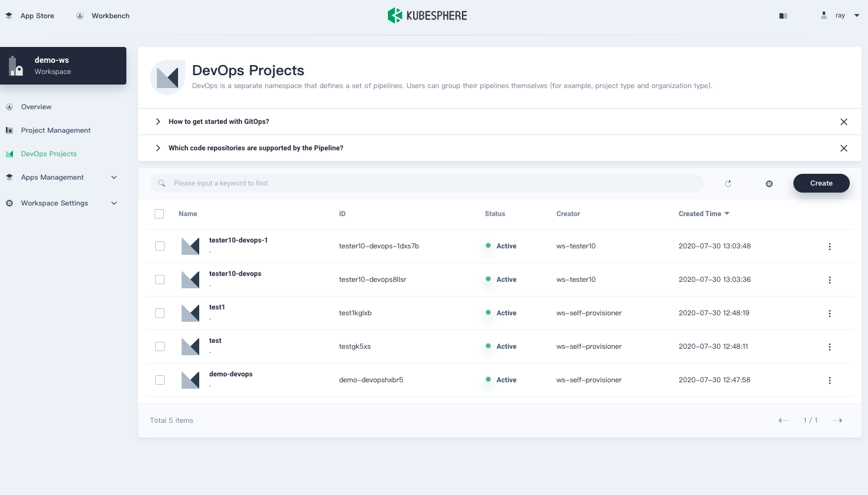Go to Project Management
The width and height of the screenshot is (868, 495).
(56, 130)
